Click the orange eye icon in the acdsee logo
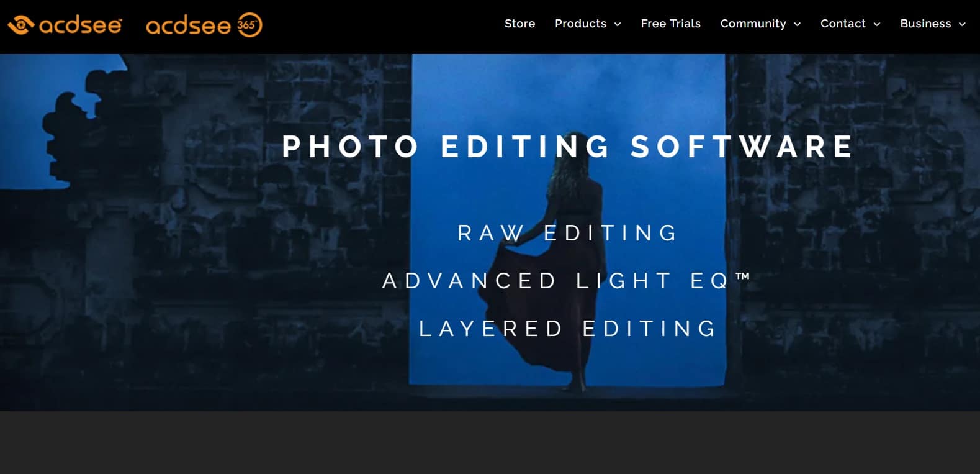This screenshot has width=980, height=474. coord(20,25)
